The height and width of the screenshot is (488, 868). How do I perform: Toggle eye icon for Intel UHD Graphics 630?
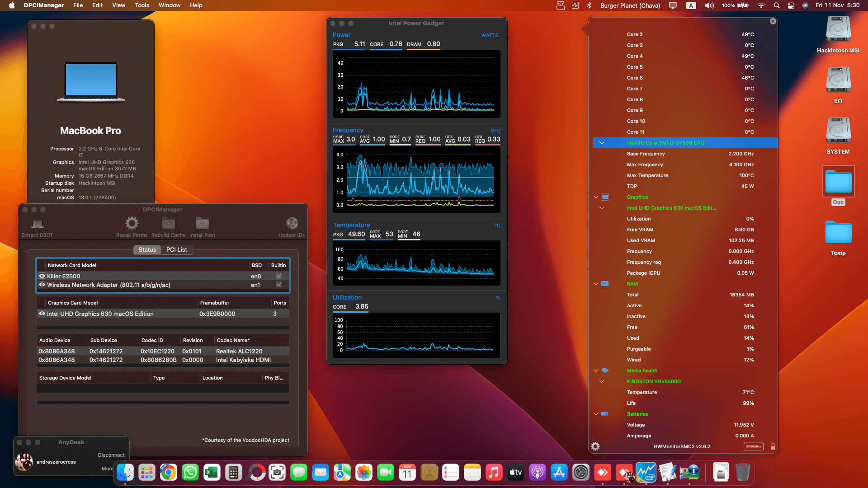(x=42, y=314)
